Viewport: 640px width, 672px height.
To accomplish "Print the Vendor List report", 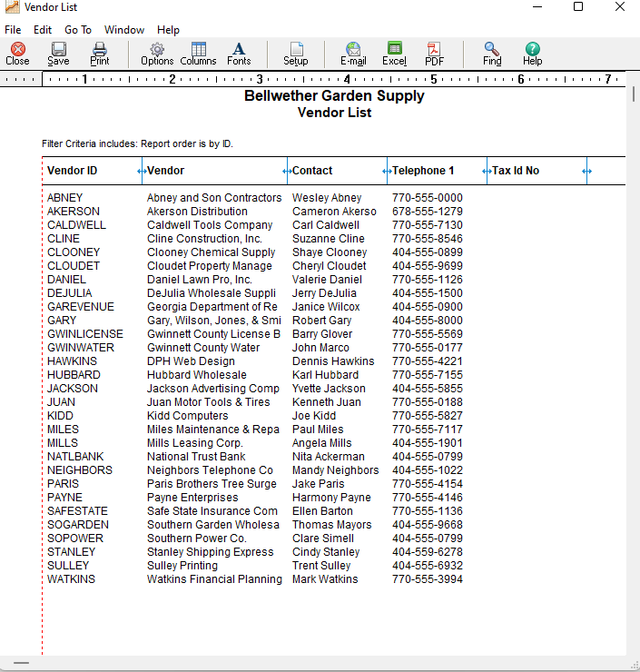I will click(x=100, y=54).
